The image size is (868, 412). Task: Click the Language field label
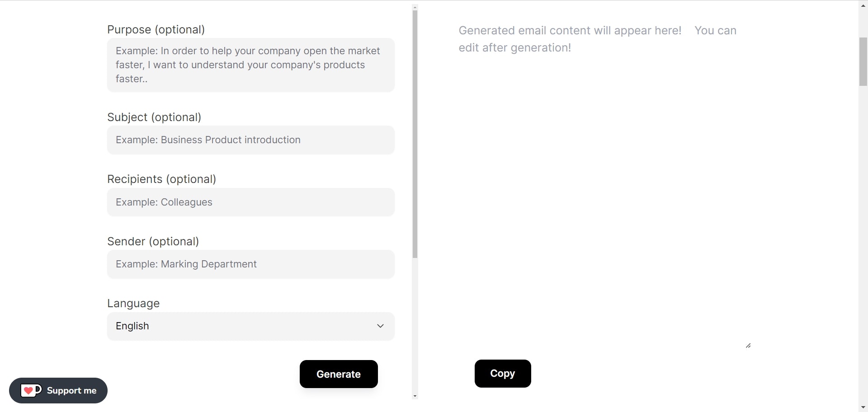(133, 303)
